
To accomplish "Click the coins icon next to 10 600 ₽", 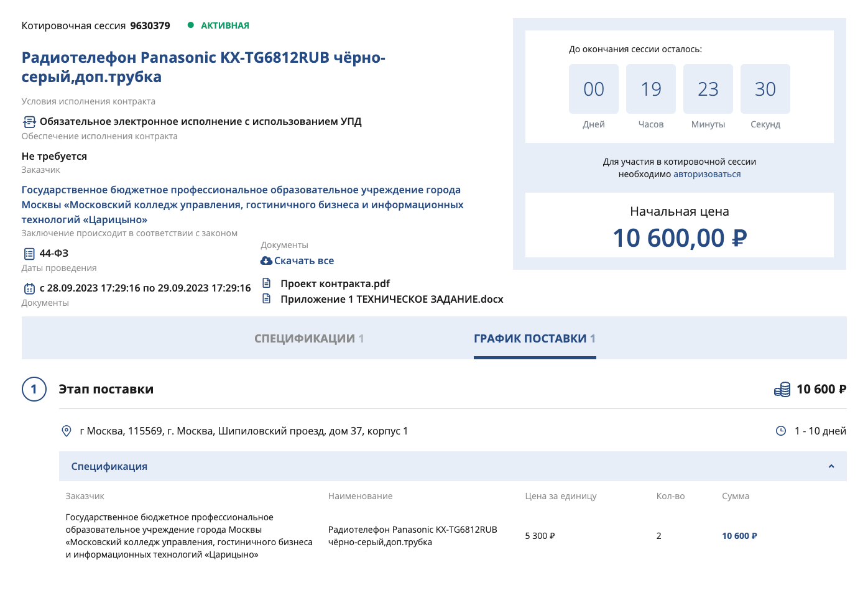I will click(782, 390).
